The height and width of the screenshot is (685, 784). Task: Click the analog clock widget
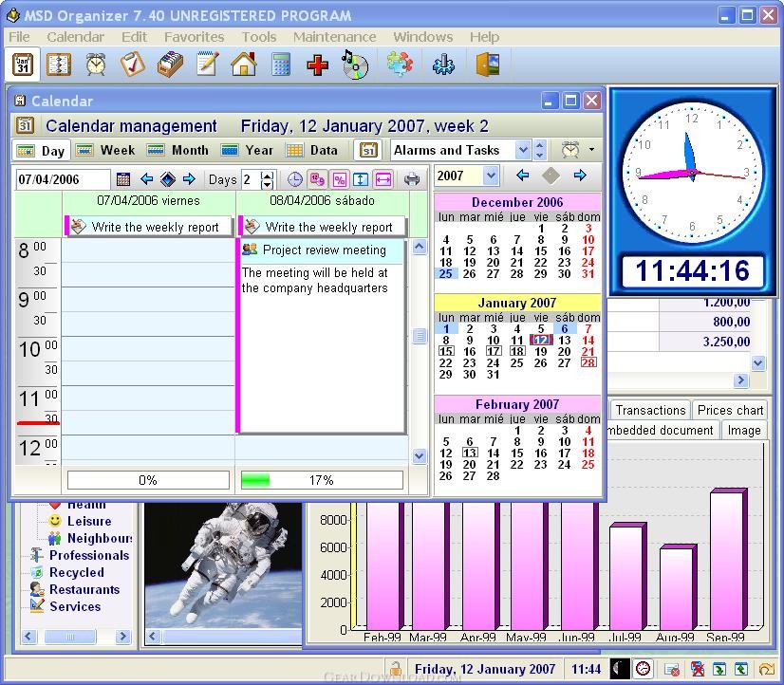[692, 174]
